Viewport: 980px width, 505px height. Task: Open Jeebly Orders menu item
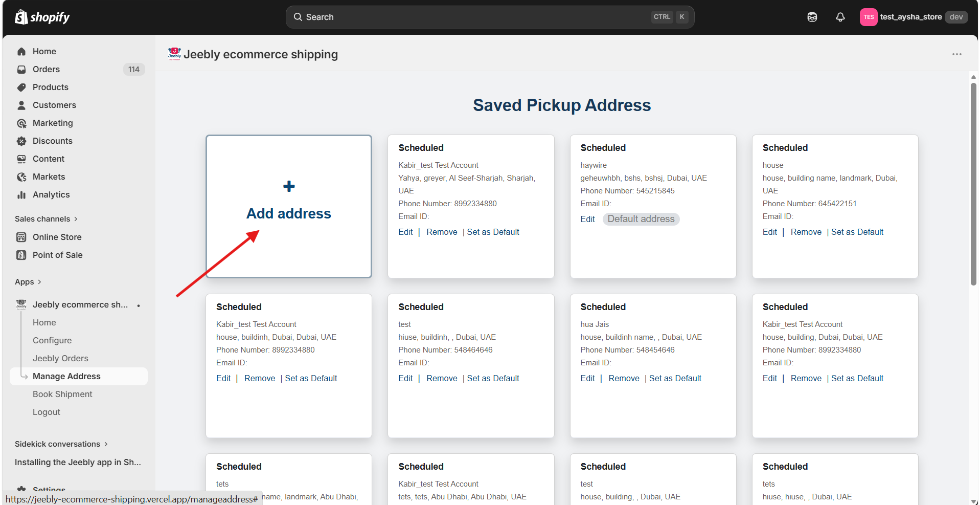60,358
